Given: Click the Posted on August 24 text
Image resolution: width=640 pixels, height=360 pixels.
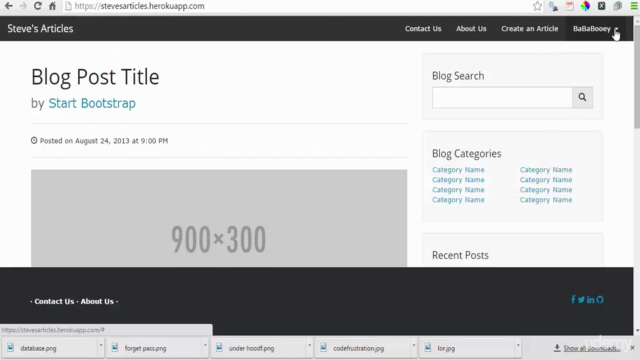Looking at the screenshot, I should pyautogui.click(x=104, y=141).
